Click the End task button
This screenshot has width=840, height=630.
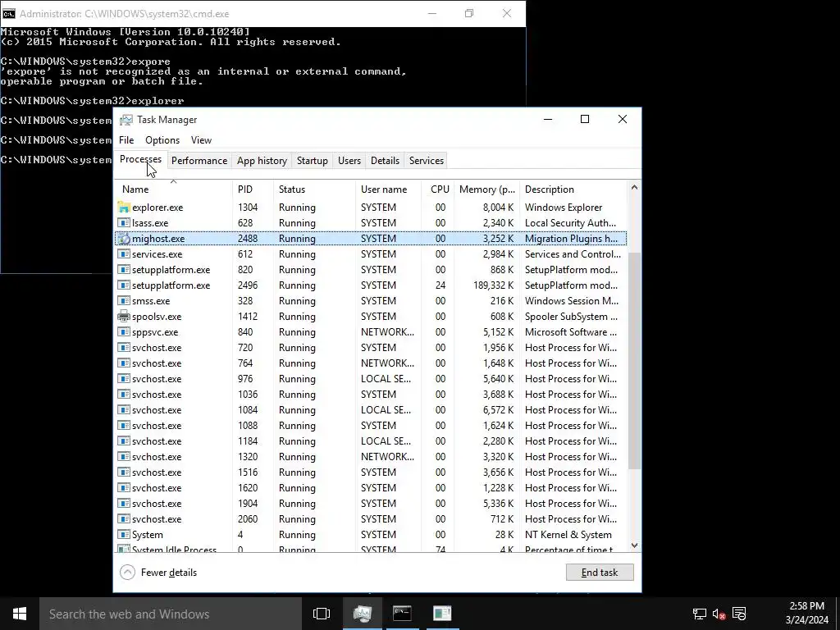tap(600, 572)
